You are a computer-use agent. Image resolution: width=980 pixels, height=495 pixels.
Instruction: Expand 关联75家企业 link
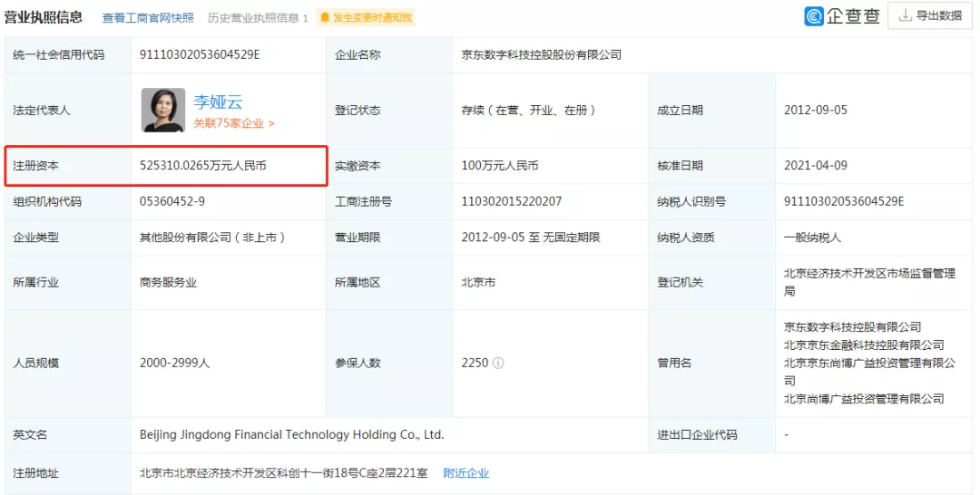tap(234, 123)
